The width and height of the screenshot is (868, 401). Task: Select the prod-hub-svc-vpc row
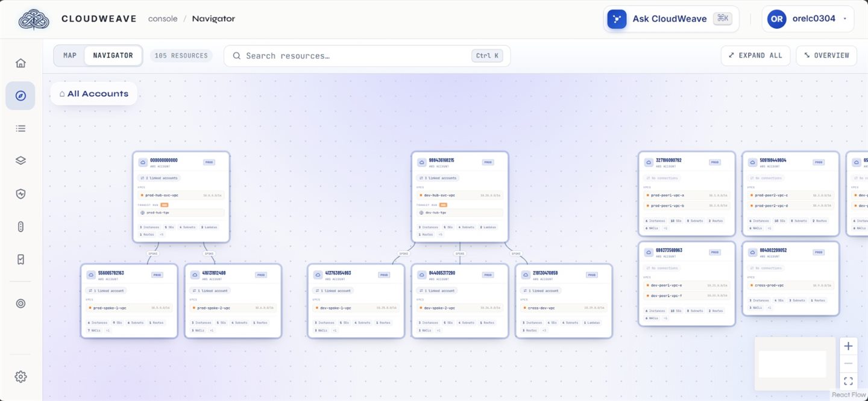[181, 195]
